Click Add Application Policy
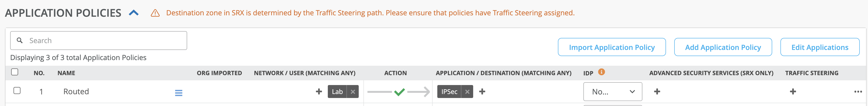The width and height of the screenshot is (868, 106). 723,47
